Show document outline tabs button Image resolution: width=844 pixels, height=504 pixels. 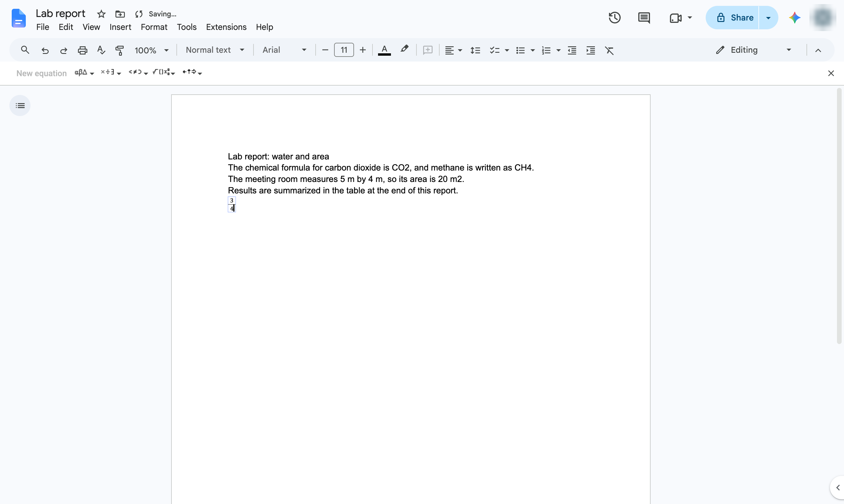point(20,105)
